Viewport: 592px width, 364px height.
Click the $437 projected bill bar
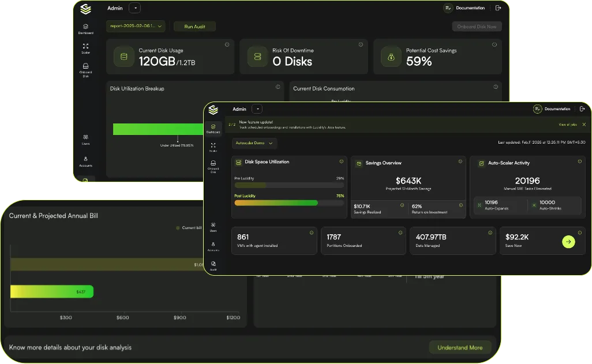click(x=52, y=291)
